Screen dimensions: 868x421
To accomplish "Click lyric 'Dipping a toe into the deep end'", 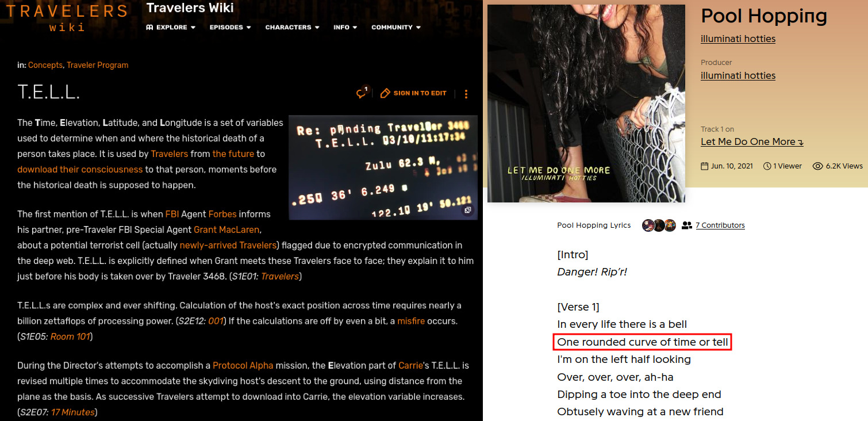I will [639, 395].
